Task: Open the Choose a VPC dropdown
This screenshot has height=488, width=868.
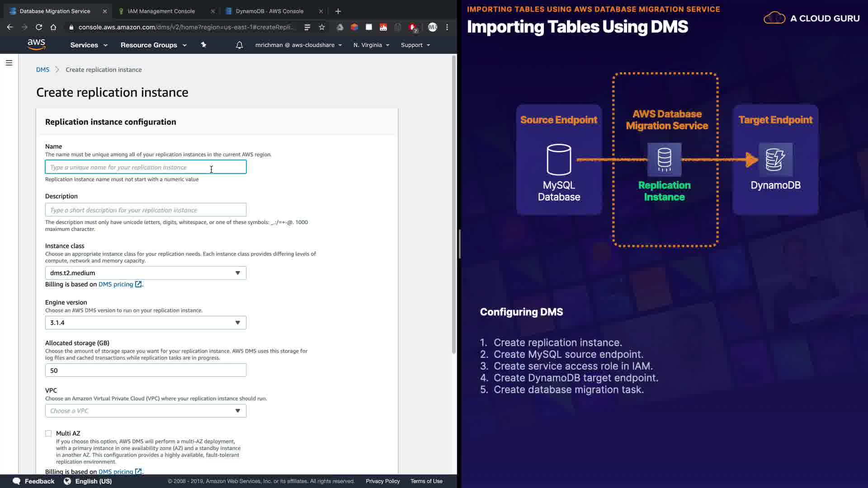Action: click(146, 411)
